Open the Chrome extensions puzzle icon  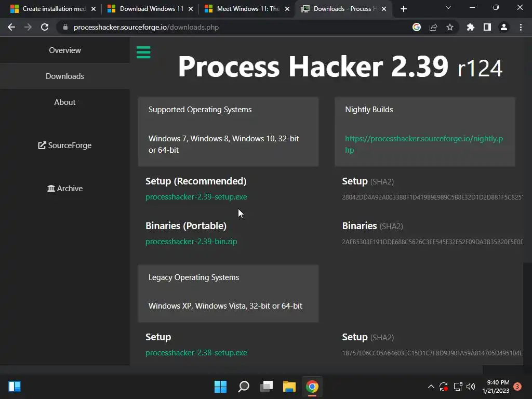(x=471, y=27)
